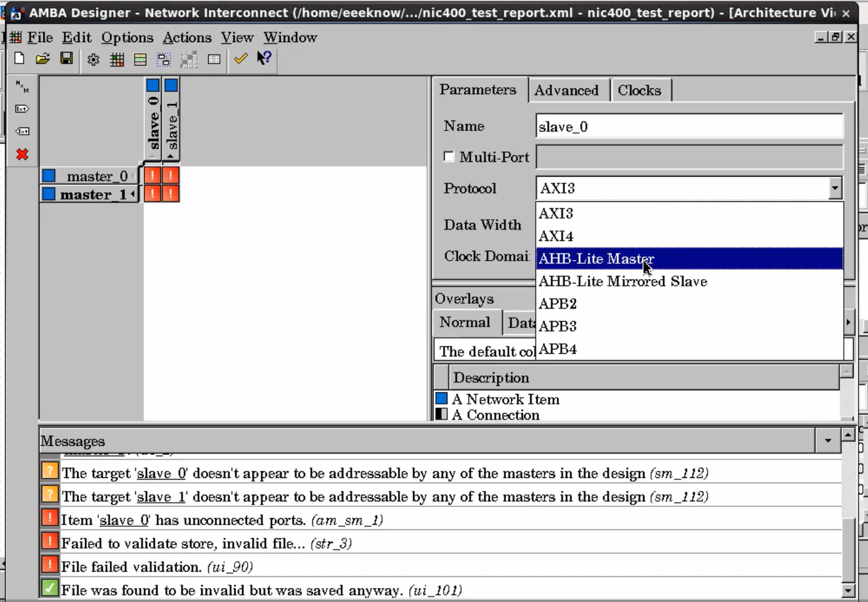Open the Messages panel dropdown arrow
The image size is (868, 602).
[x=827, y=441]
